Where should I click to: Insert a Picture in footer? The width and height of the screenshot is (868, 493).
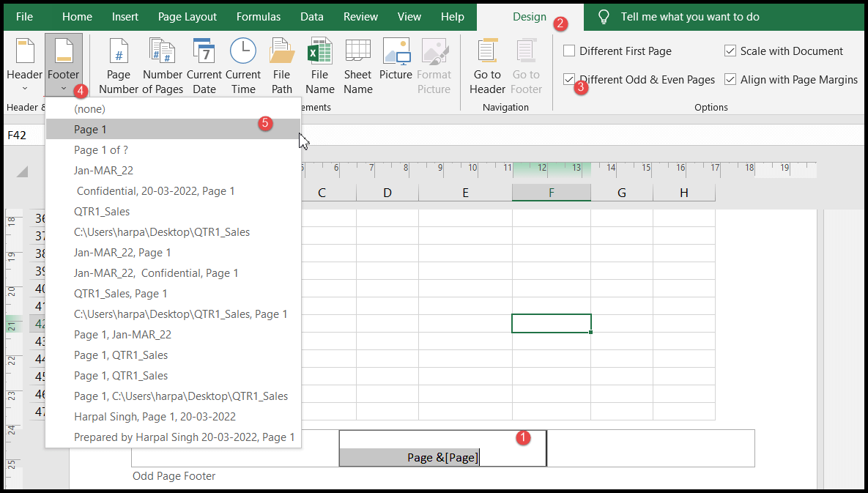tap(396, 66)
